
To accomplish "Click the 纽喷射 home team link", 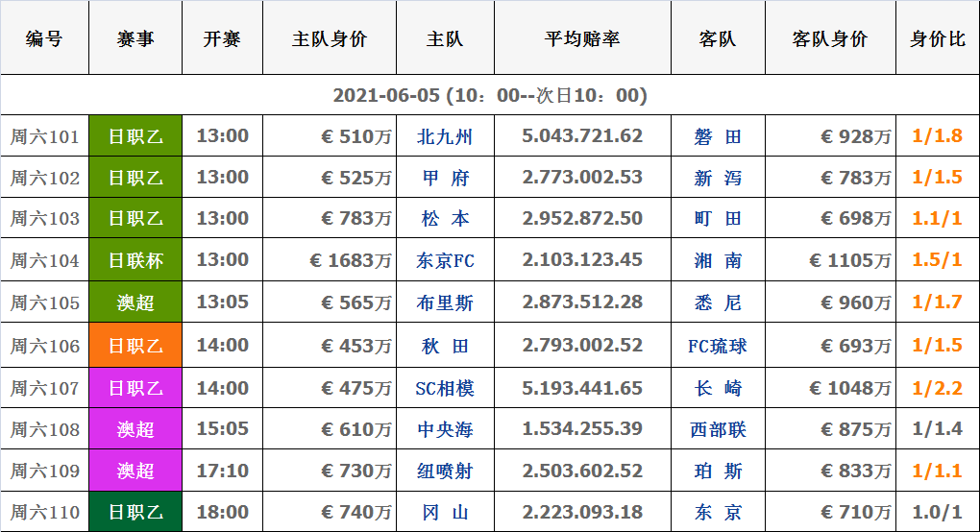I will point(444,471).
